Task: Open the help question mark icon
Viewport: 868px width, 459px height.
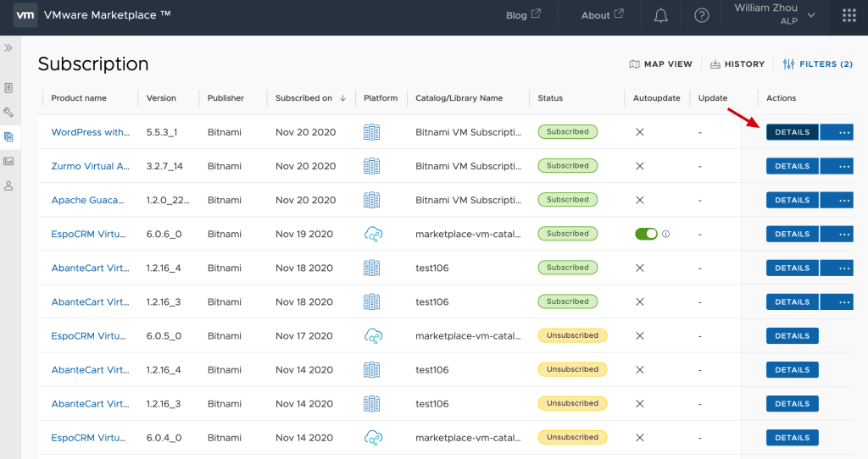Action: 701,15
